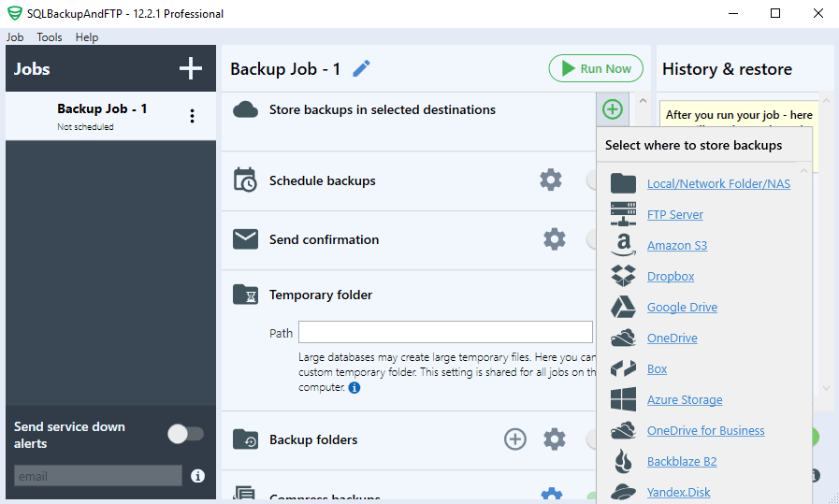Image resolution: width=839 pixels, height=504 pixels.
Task: Click the Backup folders folder icon
Action: [246, 439]
